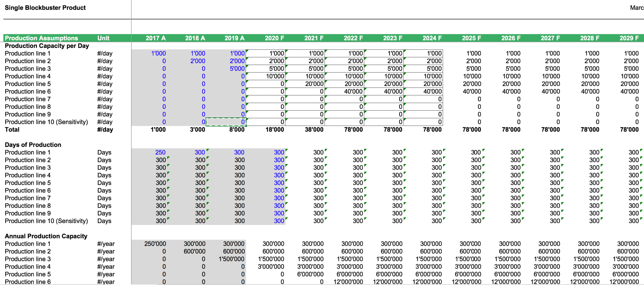Select Production line 4 capacity 10'000 for 2020 F
This screenshot has width=644, height=285.
click(x=275, y=76)
